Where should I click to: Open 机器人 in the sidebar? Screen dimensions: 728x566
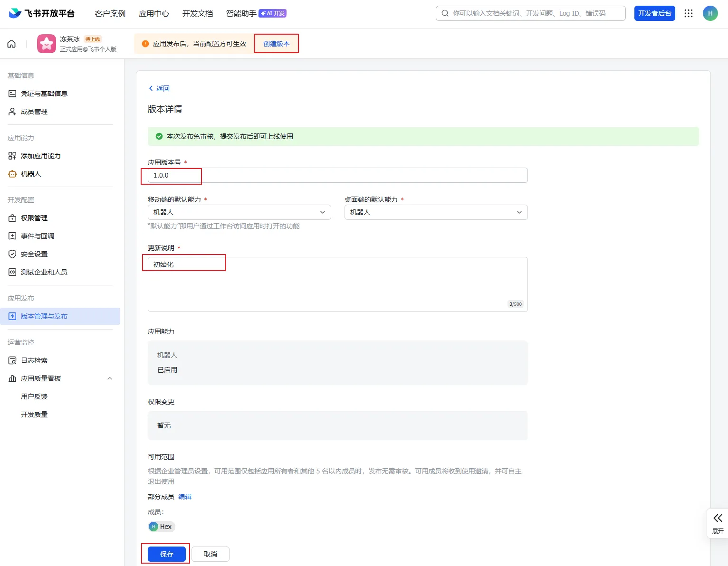tap(31, 174)
